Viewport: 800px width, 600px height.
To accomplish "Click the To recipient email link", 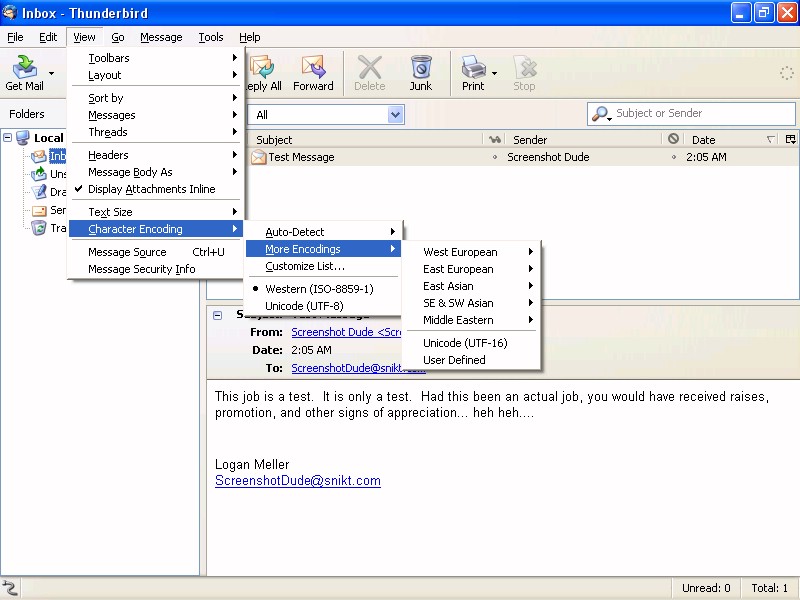I will click(x=346, y=368).
